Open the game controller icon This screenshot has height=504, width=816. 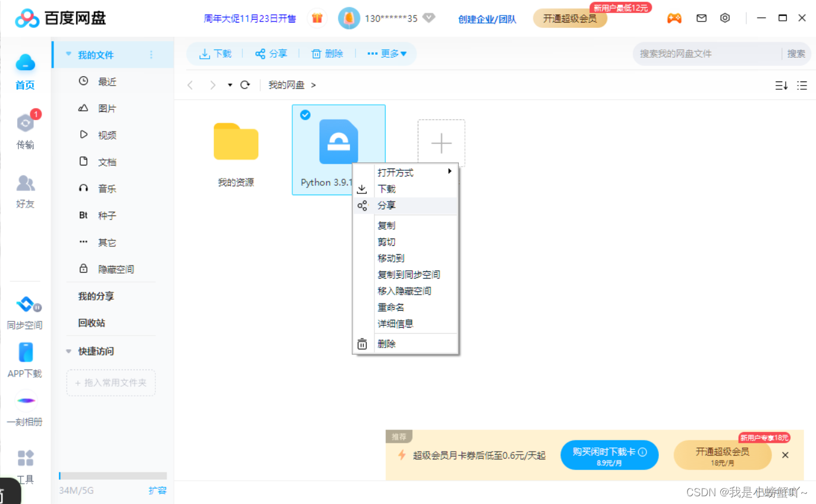tap(674, 18)
